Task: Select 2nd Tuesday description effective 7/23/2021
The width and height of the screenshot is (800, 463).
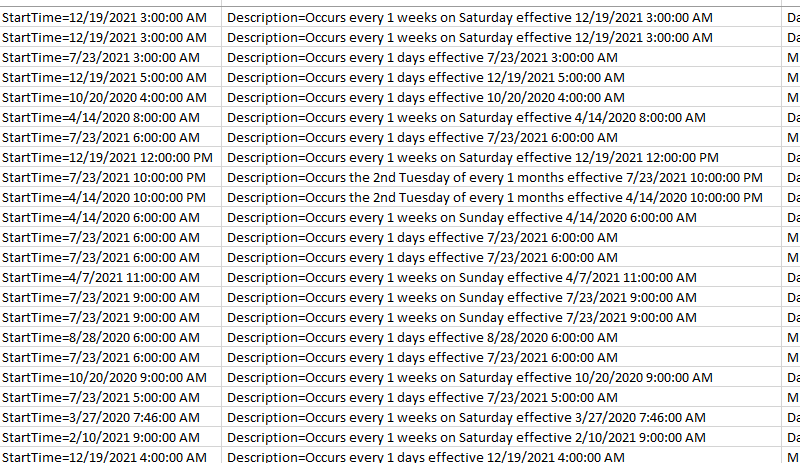Action: coord(502,178)
